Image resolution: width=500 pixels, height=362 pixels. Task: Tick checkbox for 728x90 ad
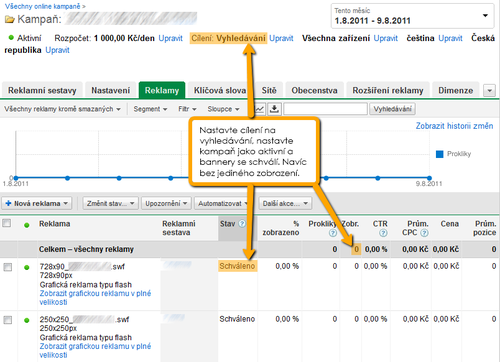(8, 267)
